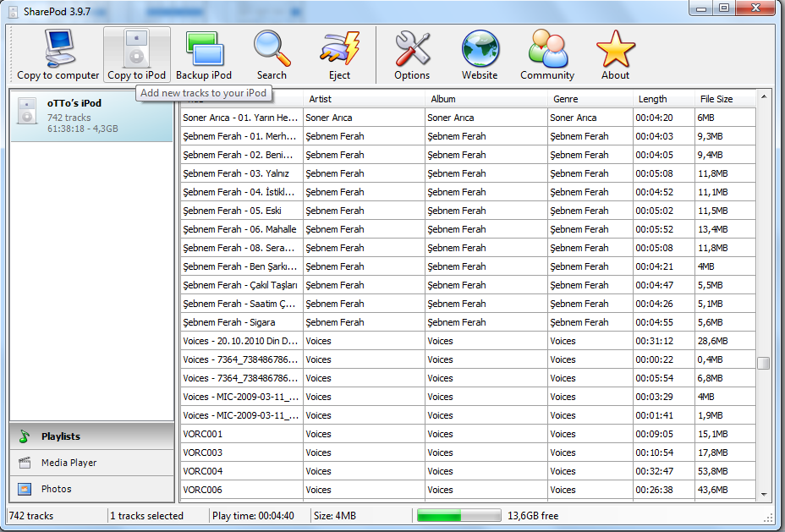Click '13,6GB free' status text
The width and height of the screenshot is (785, 532).
533,515
